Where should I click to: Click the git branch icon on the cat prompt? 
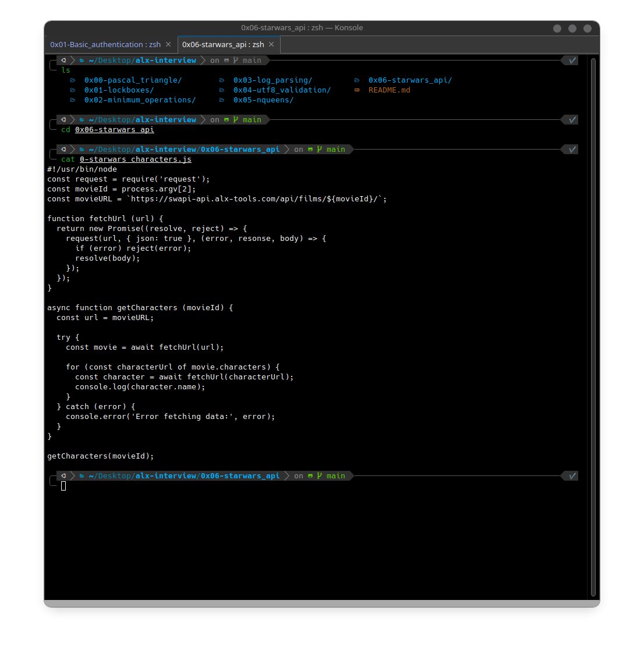(320, 150)
